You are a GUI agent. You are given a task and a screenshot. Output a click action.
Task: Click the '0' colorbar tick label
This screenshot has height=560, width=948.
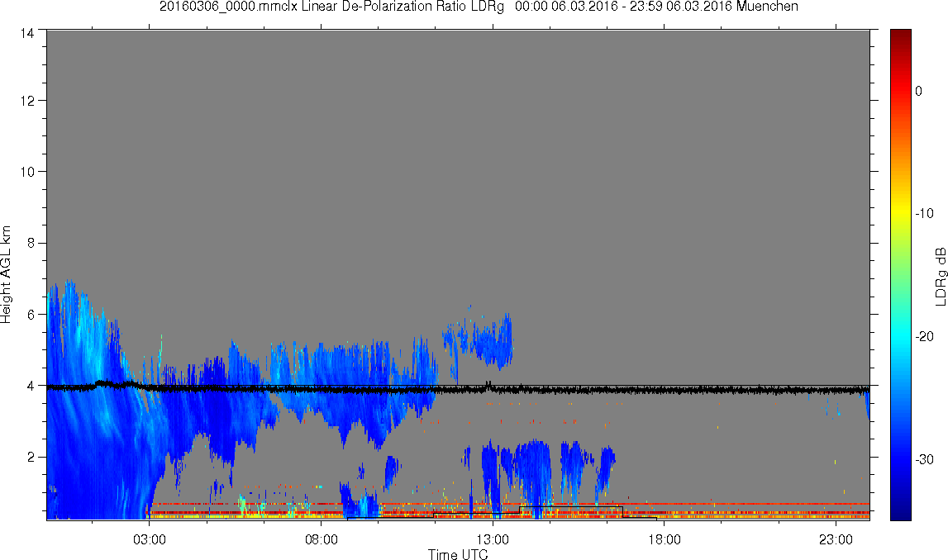pyautogui.click(x=918, y=91)
